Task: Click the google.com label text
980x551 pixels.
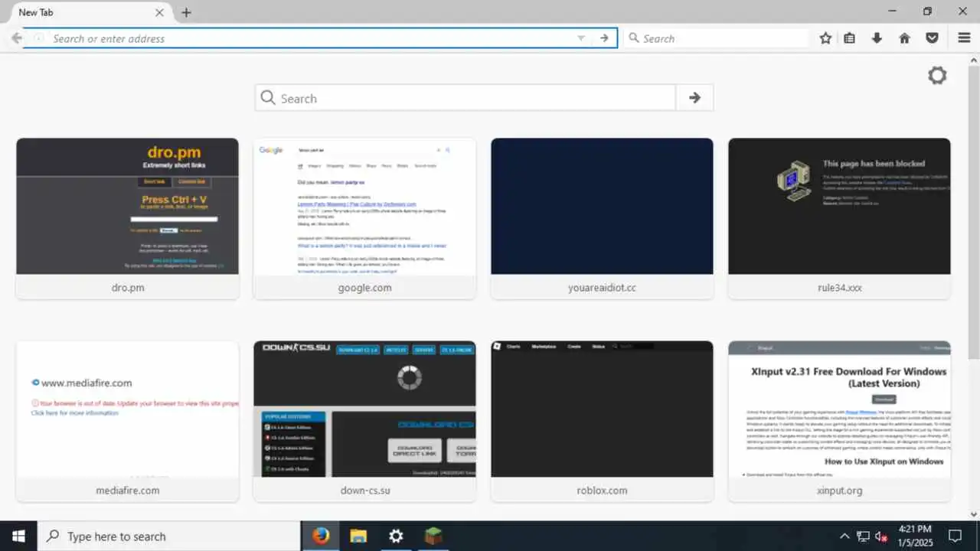Action: point(364,288)
